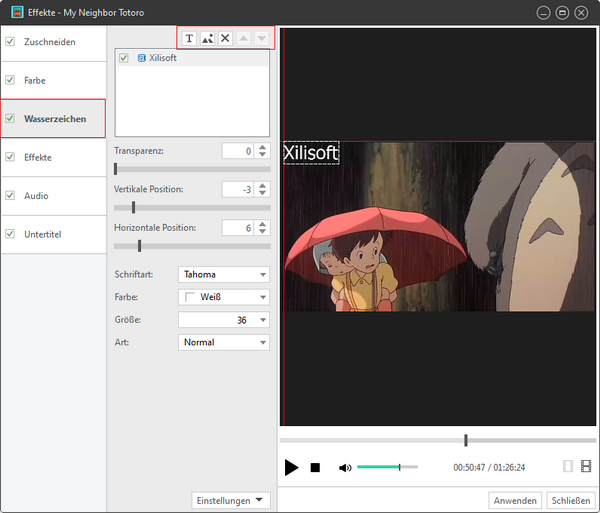Increase Vertikale Position with up arrow
Image resolution: width=600 pixels, height=513 pixels.
coord(262,186)
